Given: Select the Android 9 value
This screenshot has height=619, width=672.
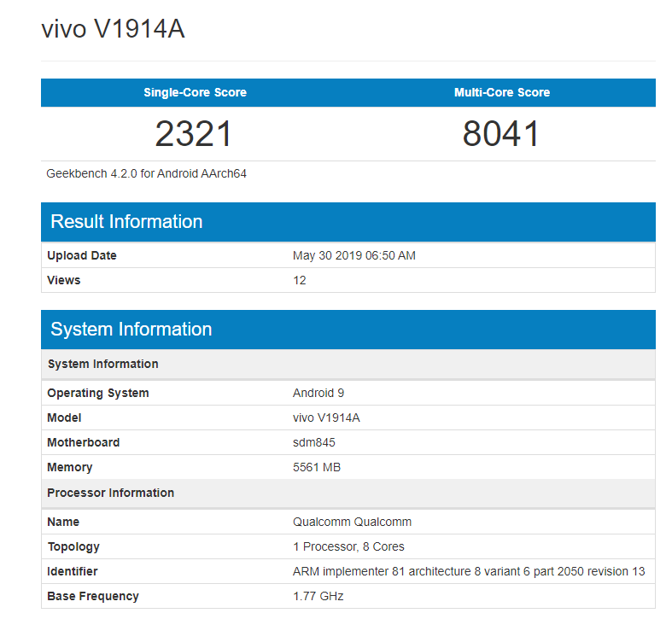Looking at the screenshot, I should [x=318, y=393].
